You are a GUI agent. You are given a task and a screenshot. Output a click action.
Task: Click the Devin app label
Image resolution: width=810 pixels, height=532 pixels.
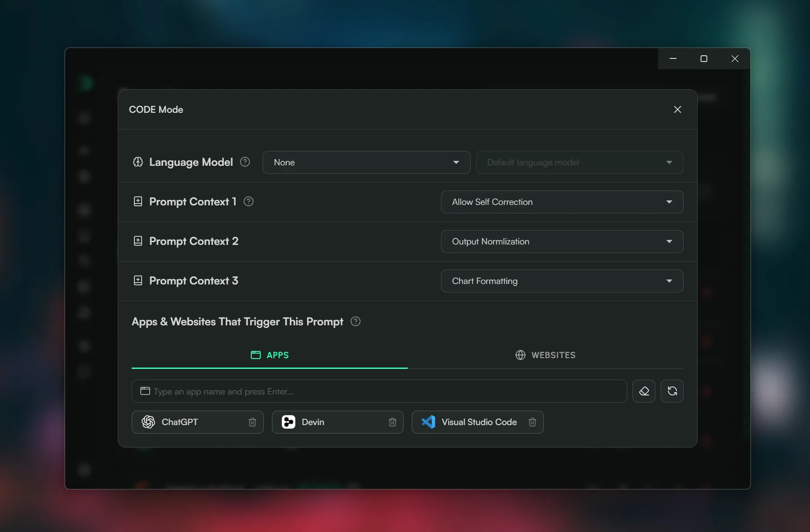coord(313,422)
